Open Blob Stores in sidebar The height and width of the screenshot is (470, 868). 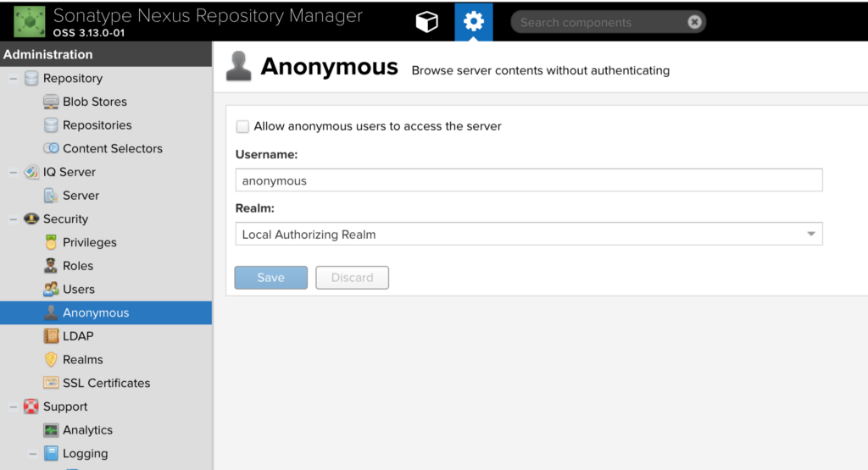click(95, 102)
